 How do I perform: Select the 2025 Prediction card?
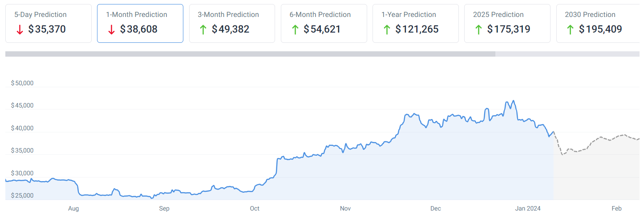(507, 23)
